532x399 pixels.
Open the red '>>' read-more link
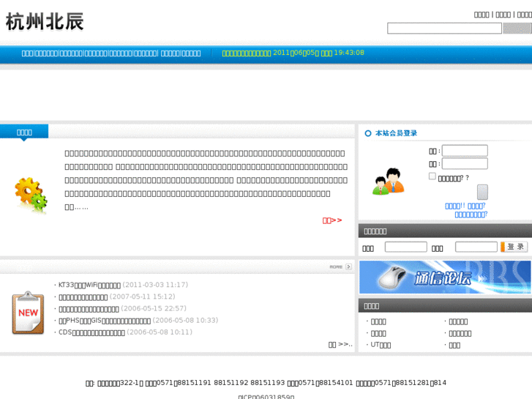click(x=332, y=220)
